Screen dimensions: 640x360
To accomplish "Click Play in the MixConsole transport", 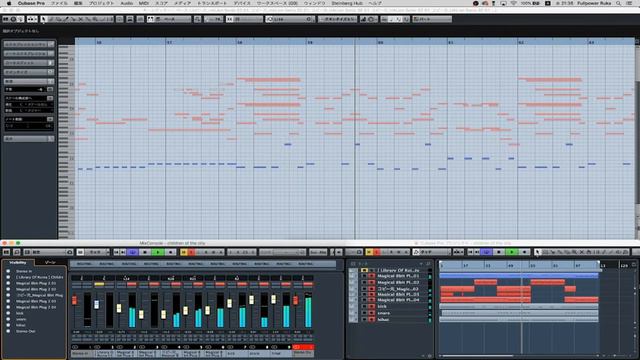I will [158, 252].
